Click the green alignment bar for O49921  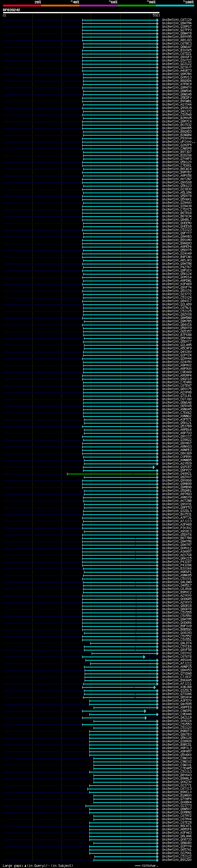pyautogui.click(x=112, y=474)
